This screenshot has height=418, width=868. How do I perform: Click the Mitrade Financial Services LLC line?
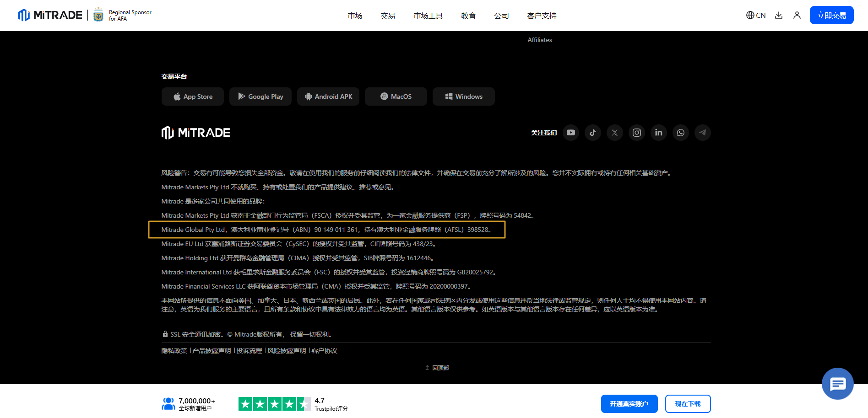317,286
